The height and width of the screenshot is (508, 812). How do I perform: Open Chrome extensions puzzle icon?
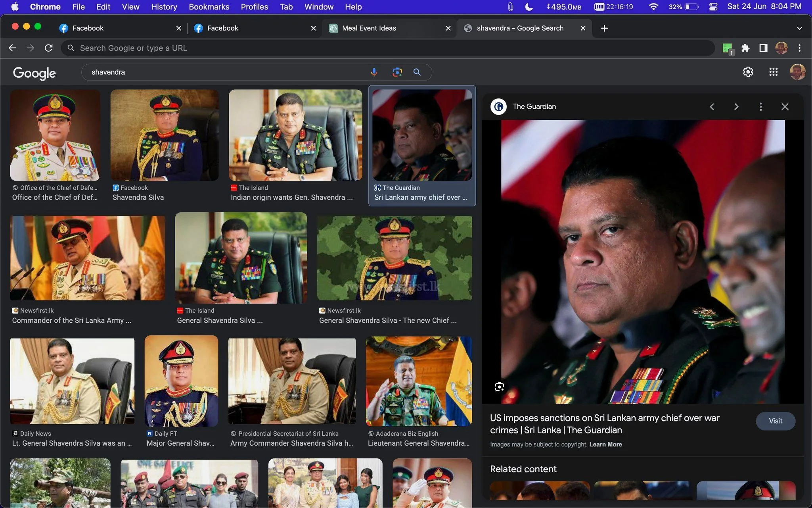745,48
